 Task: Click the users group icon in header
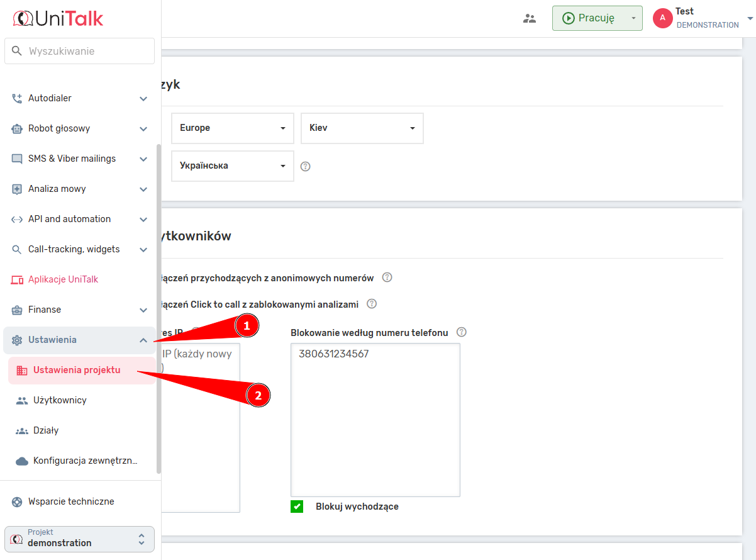tap(530, 18)
